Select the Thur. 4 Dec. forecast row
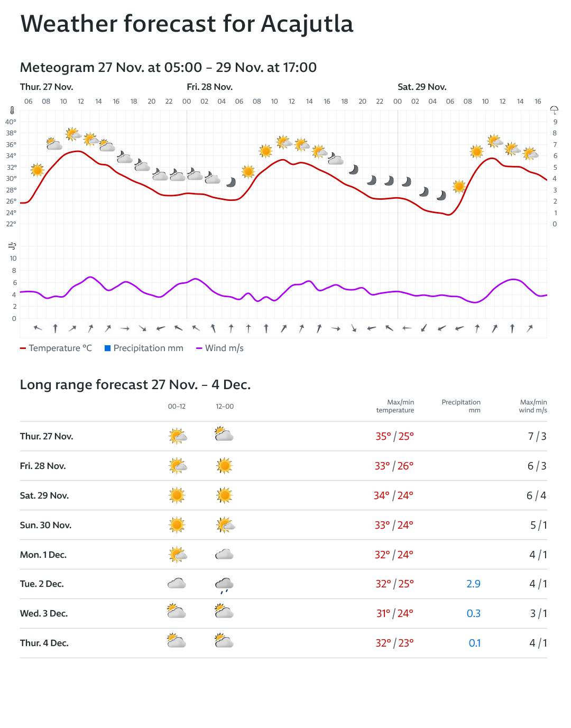Image resolution: width=571 pixels, height=728 pixels. 283,643
